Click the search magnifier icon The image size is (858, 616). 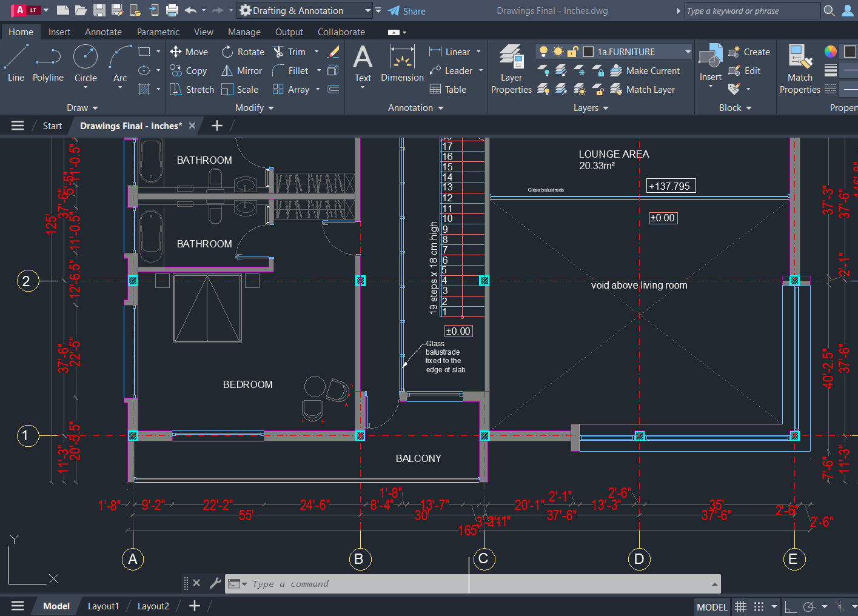[x=830, y=11]
